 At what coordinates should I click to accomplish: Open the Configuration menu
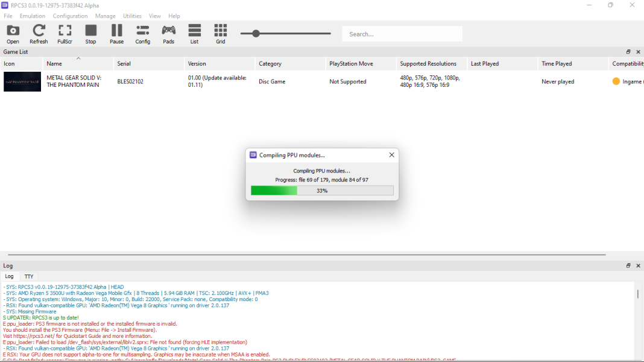coord(70,16)
